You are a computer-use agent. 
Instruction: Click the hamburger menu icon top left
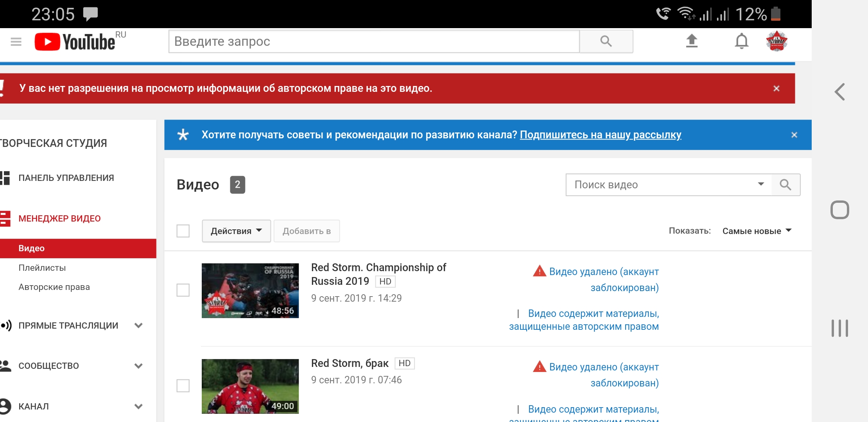pyautogui.click(x=16, y=41)
